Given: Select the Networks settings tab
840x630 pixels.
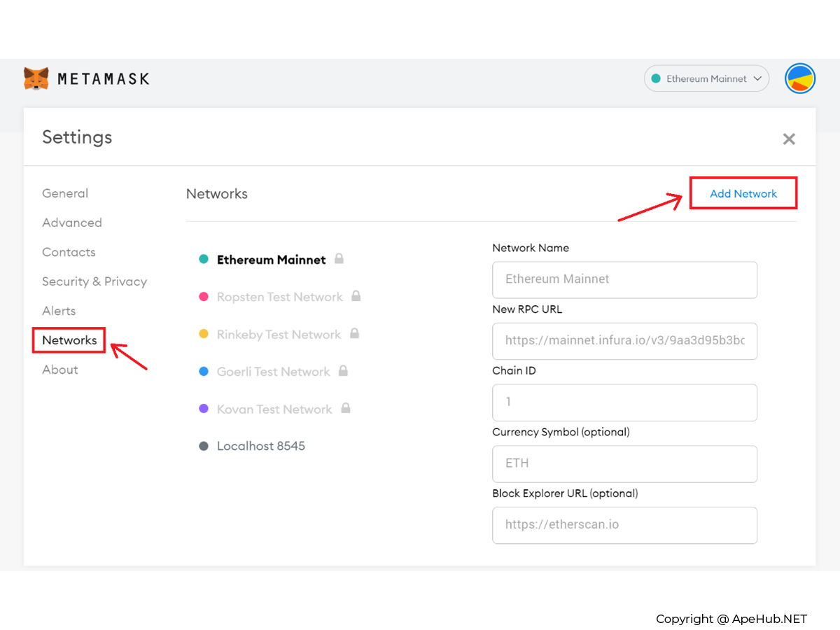Looking at the screenshot, I should click(69, 340).
